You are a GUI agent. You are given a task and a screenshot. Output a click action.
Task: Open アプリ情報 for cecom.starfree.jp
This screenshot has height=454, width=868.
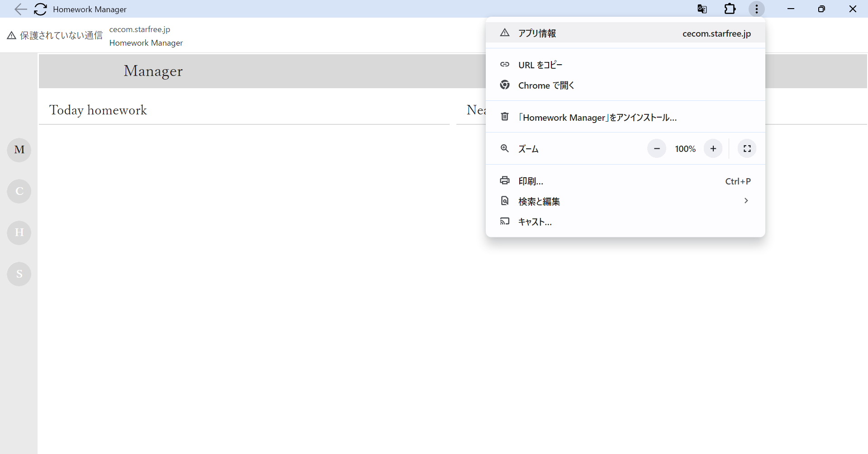coord(626,33)
